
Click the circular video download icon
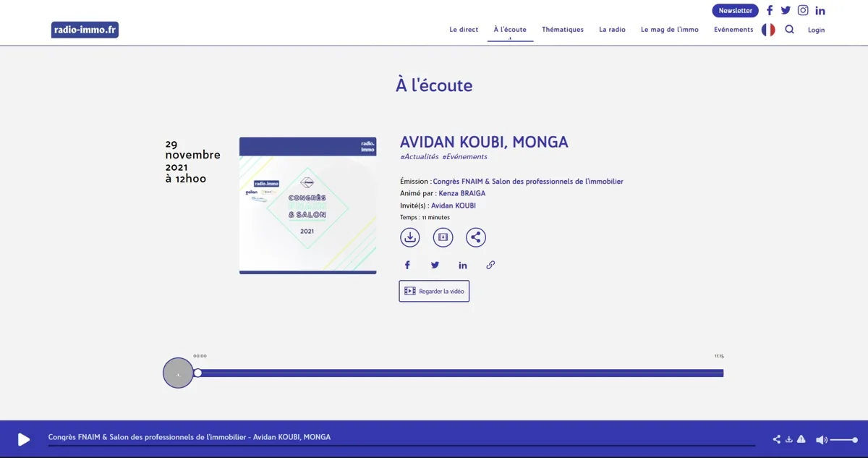pyautogui.click(x=443, y=237)
